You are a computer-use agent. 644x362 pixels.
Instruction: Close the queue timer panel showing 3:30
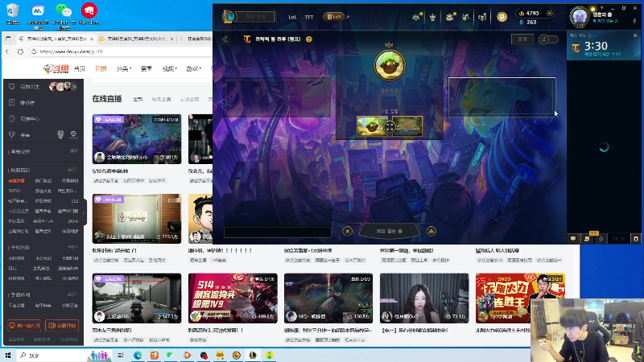coord(635,35)
